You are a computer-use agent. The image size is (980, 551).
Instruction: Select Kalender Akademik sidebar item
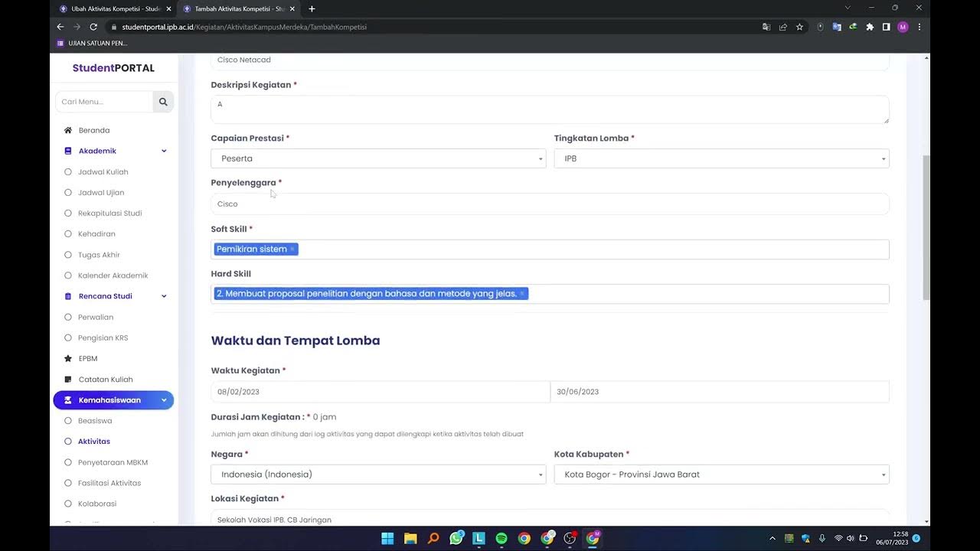[113, 275]
